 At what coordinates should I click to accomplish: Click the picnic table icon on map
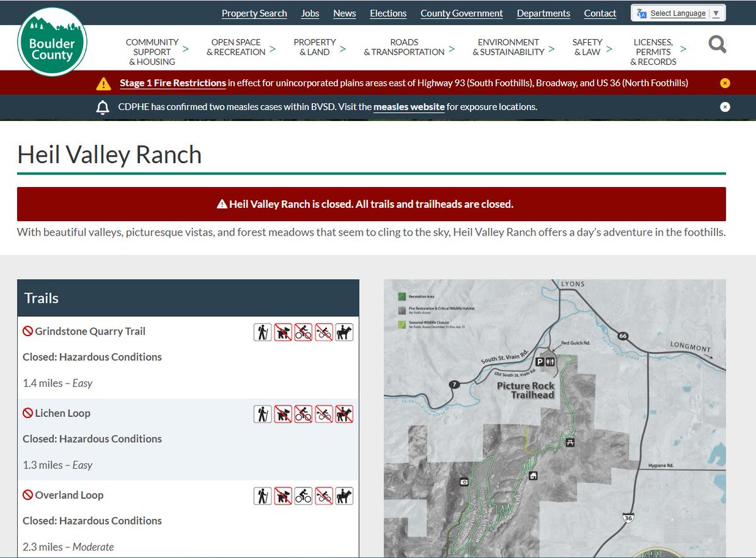click(x=570, y=442)
